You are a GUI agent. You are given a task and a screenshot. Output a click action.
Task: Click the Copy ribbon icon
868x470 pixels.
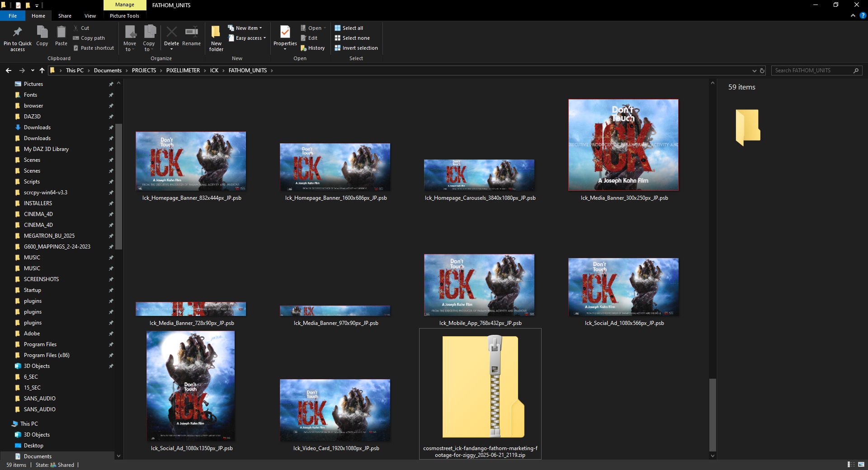(x=42, y=33)
